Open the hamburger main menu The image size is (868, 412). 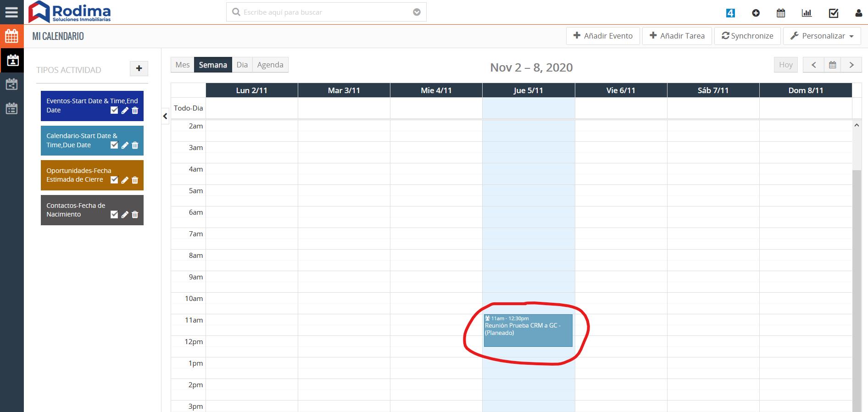tap(11, 12)
